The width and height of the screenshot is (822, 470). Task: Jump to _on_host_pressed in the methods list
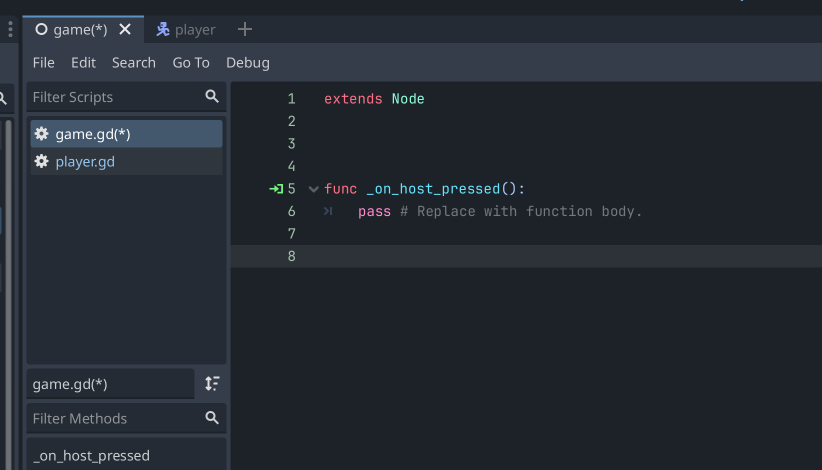(x=92, y=456)
